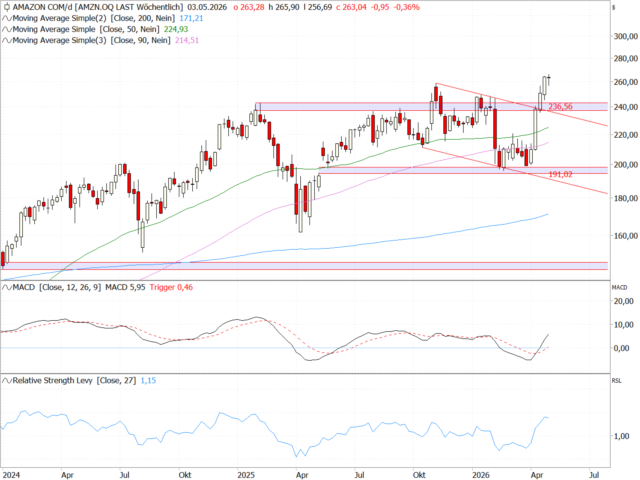
Task: Click line icon beside Moving Average Simple(2)
Action: tap(6, 18)
